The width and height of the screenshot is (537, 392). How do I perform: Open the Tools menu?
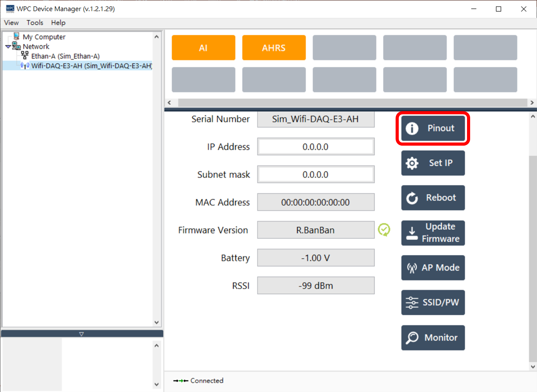tap(35, 23)
